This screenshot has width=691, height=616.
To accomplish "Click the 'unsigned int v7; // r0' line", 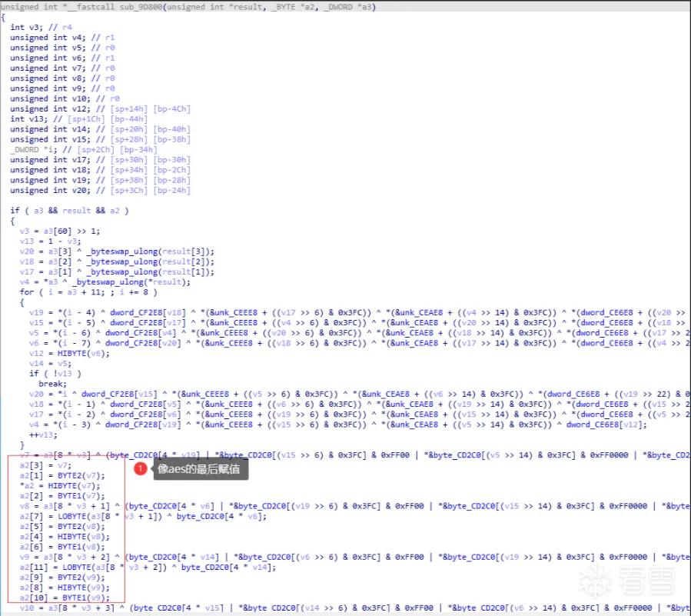I will pos(62,68).
